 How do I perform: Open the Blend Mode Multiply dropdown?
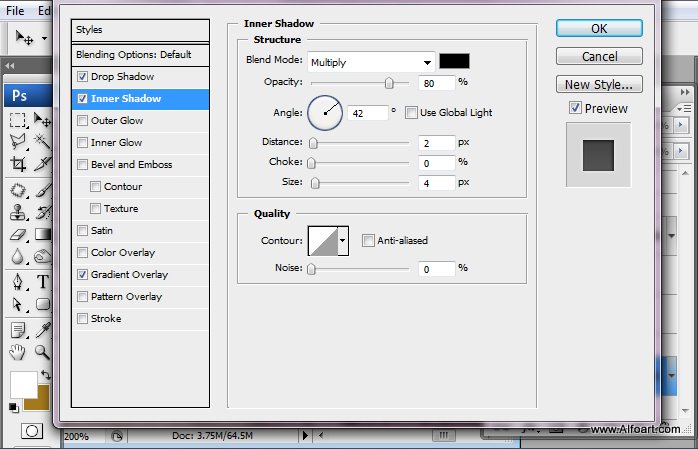371,62
